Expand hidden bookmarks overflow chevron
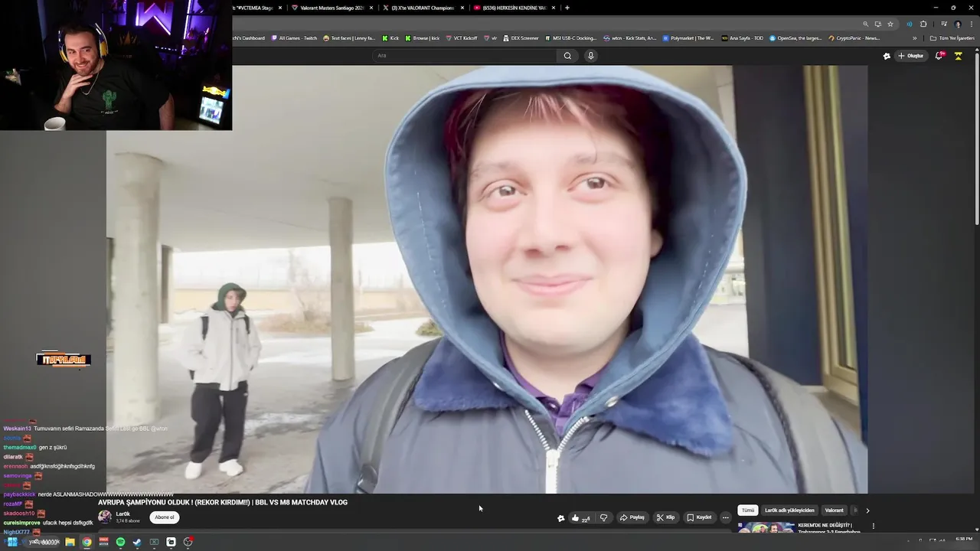The image size is (980, 551). point(914,38)
